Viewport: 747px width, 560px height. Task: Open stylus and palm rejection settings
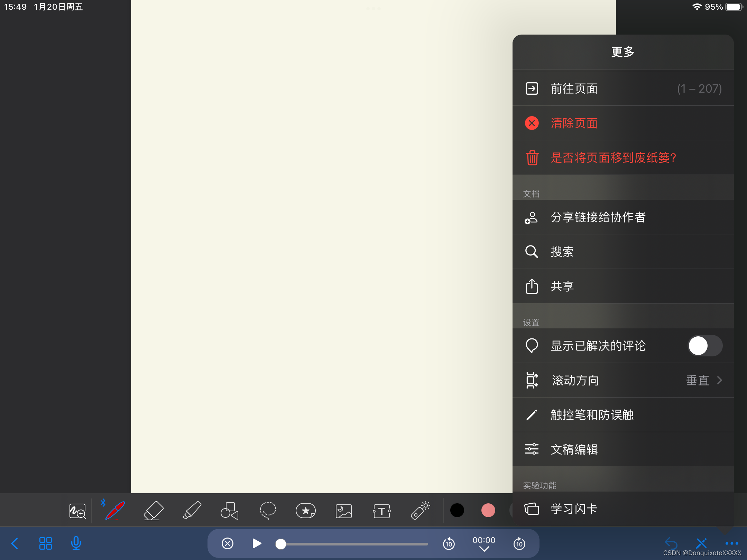(592, 415)
